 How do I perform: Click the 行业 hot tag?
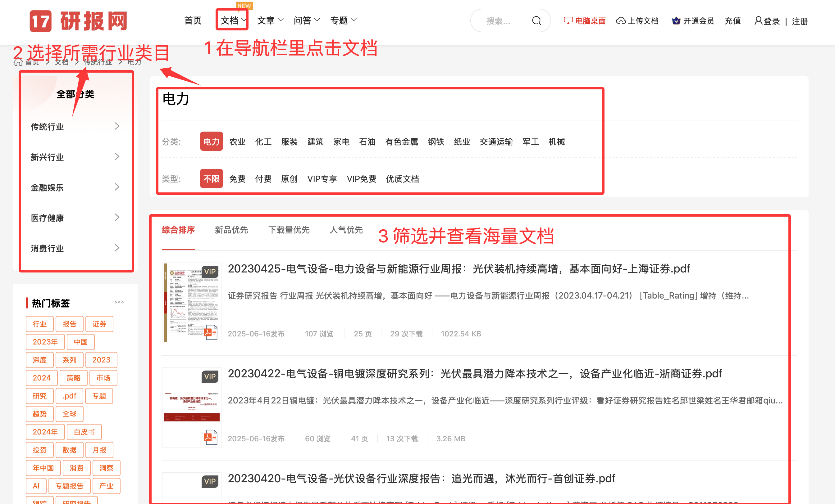[40, 324]
